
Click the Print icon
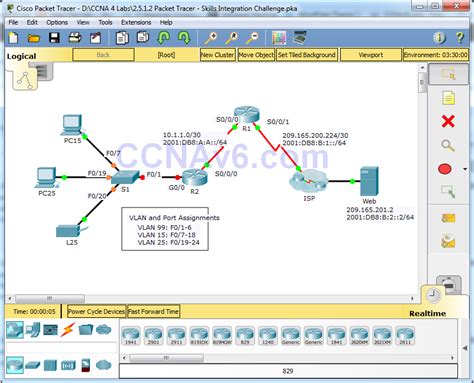tap(75, 38)
